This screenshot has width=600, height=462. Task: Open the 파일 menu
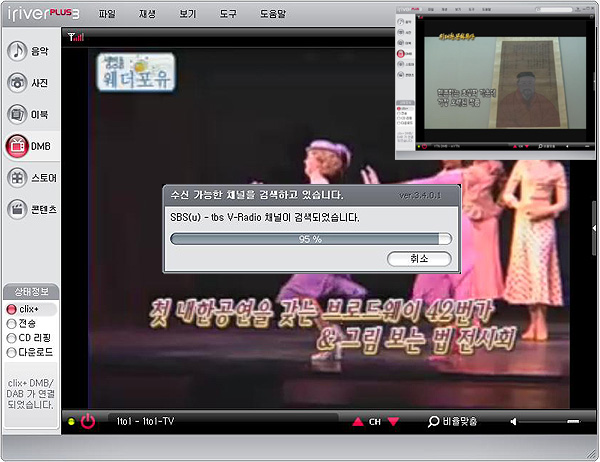[107, 14]
